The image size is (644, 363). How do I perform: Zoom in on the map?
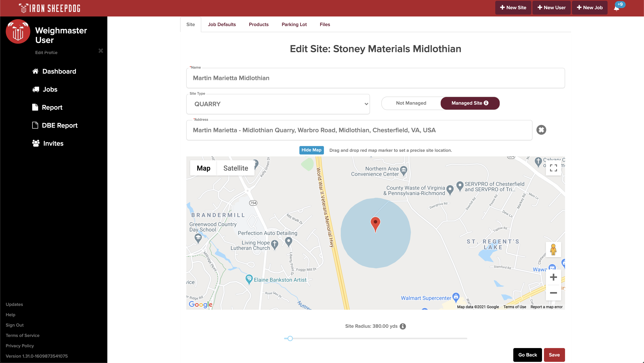pos(553,277)
